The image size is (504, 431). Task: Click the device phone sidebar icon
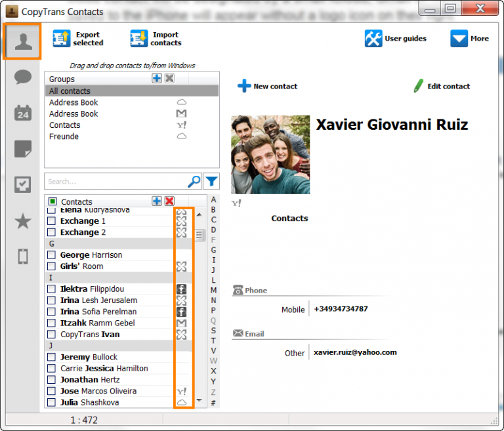pos(23,257)
